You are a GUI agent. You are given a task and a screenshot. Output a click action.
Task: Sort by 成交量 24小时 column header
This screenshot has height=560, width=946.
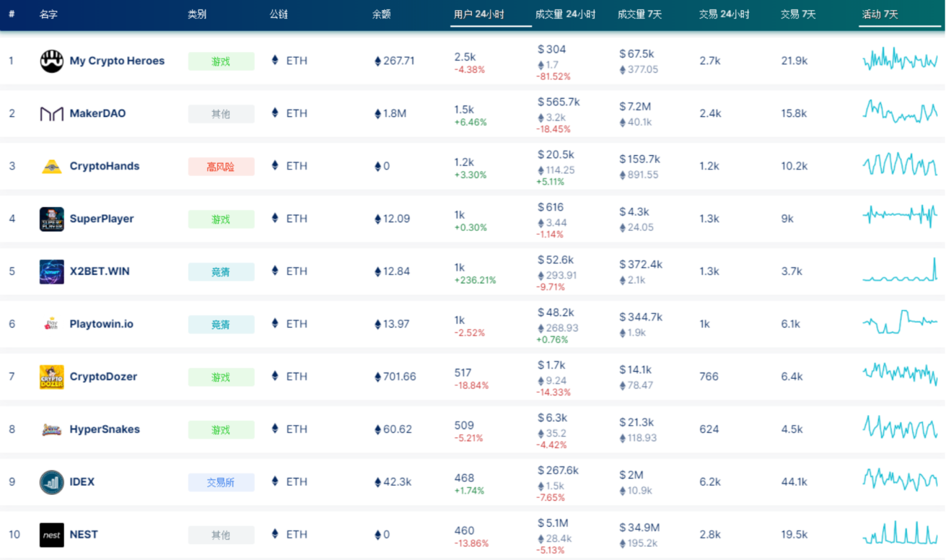tap(566, 14)
